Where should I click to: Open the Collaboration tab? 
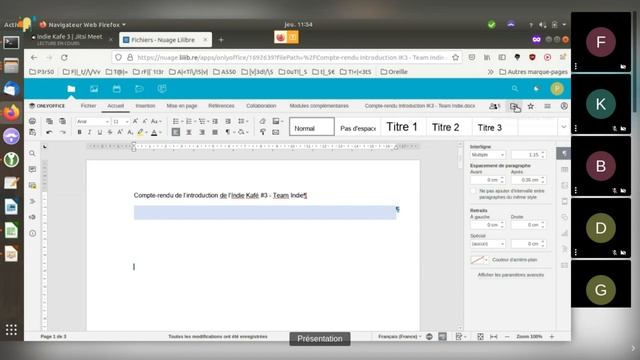(x=261, y=106)
